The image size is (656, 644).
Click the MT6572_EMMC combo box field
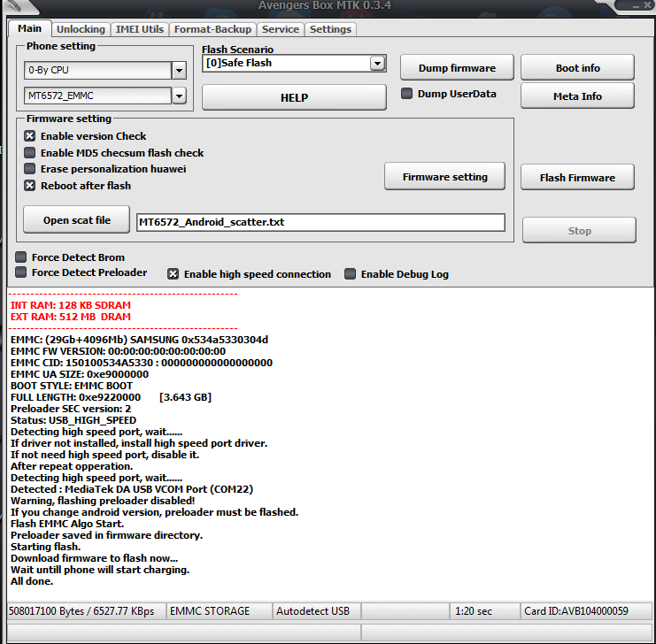click(x=98, y=96)
